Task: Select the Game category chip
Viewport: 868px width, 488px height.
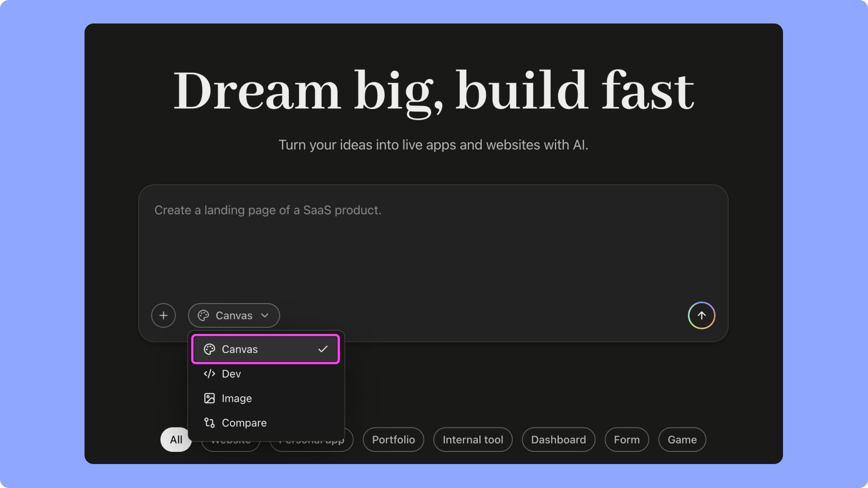Action: [682, 440]
